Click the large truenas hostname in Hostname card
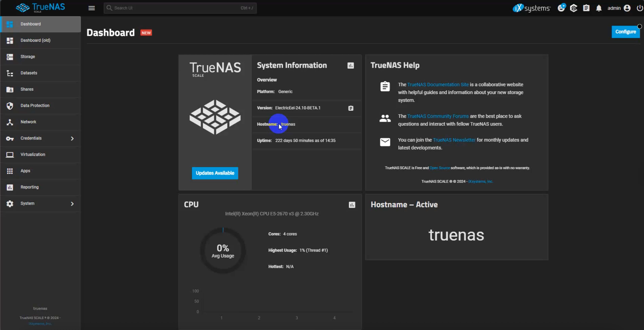The width and height of the screenshot is (644, 330). tap(456, 235)
